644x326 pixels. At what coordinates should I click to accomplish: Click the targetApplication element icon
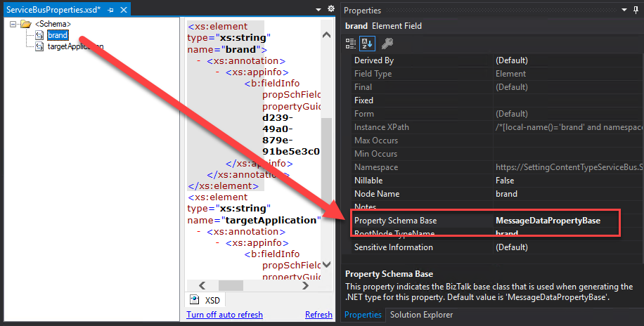pyautogui.click(x=39, y=46)
